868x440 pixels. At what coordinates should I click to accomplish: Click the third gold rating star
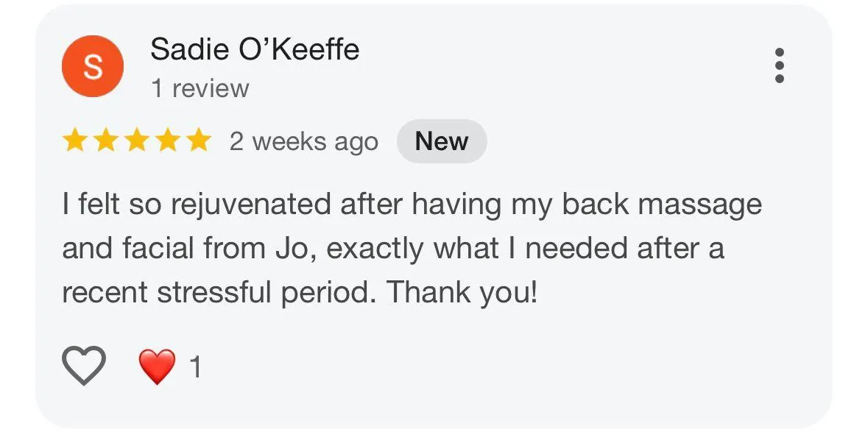click(136, 141)
